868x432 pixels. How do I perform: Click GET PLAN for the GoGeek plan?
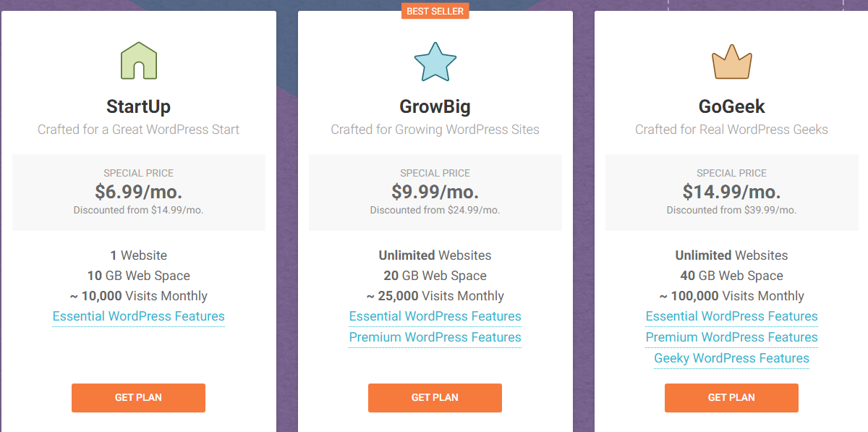731,397
